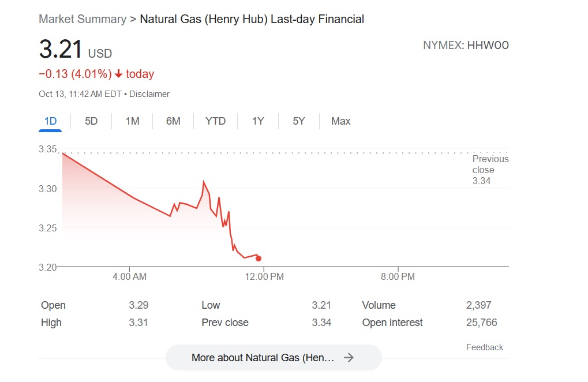Click the chart peak near 3.31
This screenshot has width=588, height=382.
204,182
